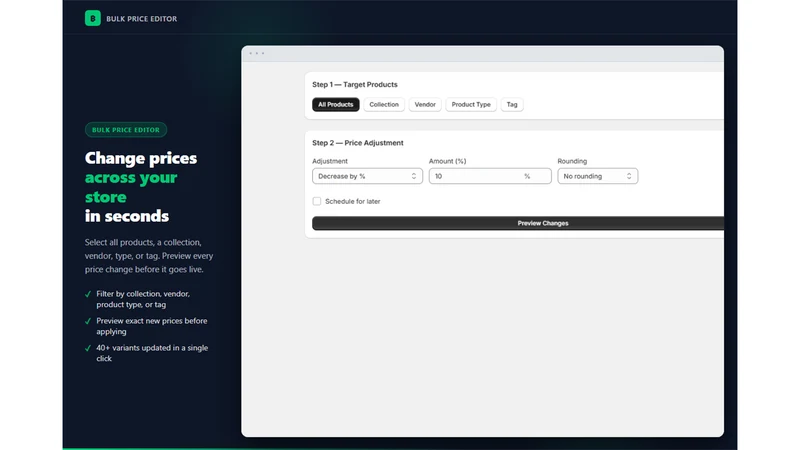800x450 pixels.
Task: Click the checkmark beside Preview exact new prices
Action: click(88, 321)
